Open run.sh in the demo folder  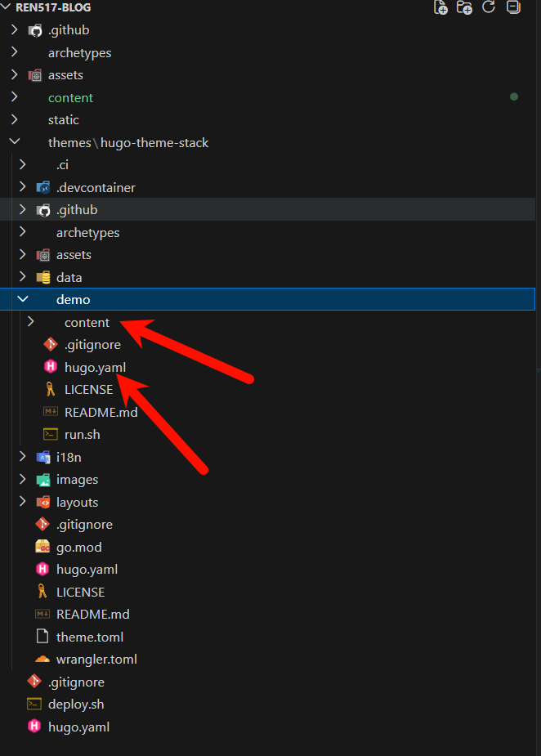(x=82, y=434)
